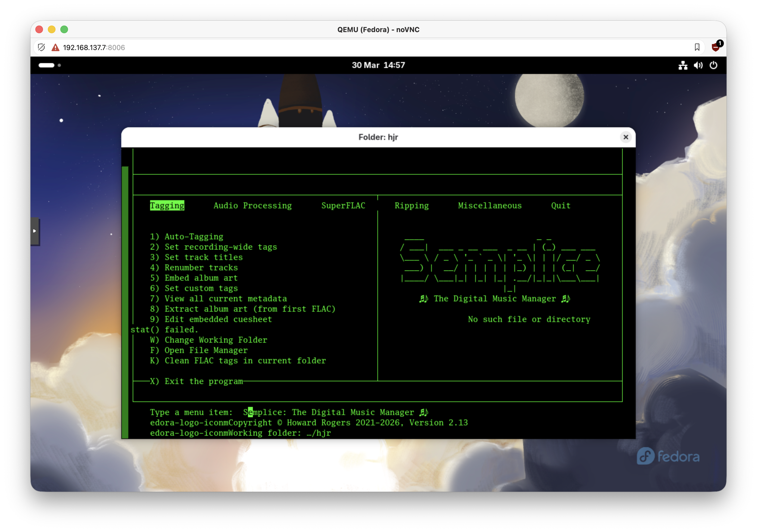Open the Ripping menu
Screen dimensions: 757x532
click(x=411, y=205)
